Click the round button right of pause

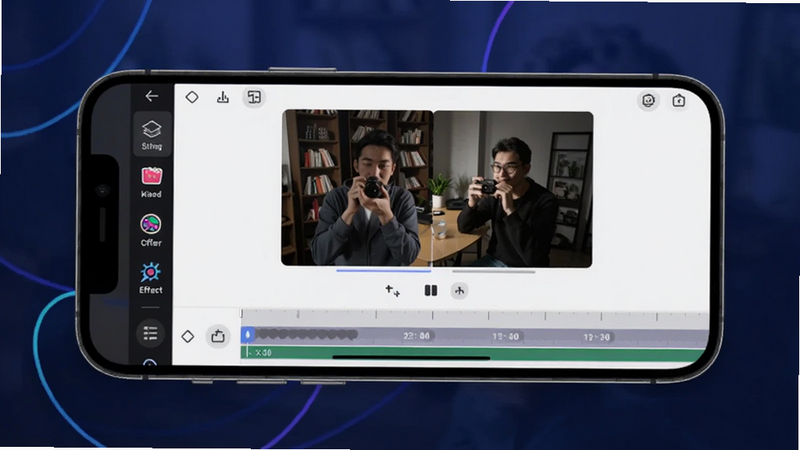pos(460,291)
